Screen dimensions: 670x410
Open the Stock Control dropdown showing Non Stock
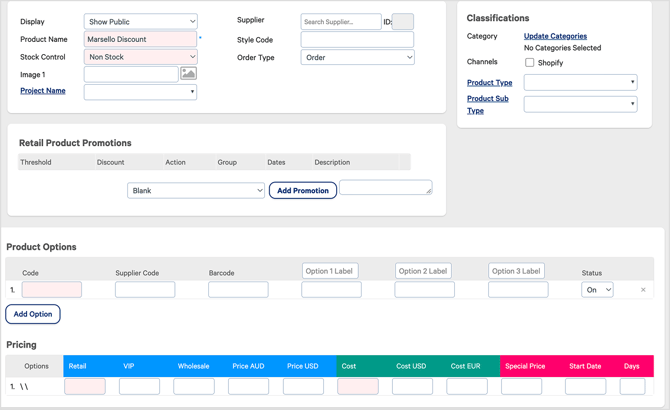[x=141, y=57]
